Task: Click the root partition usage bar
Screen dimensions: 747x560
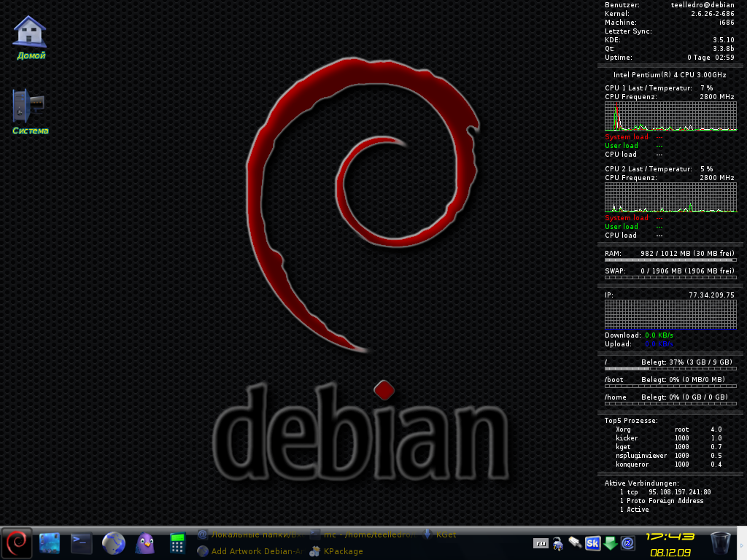Action: pos(671,368)
